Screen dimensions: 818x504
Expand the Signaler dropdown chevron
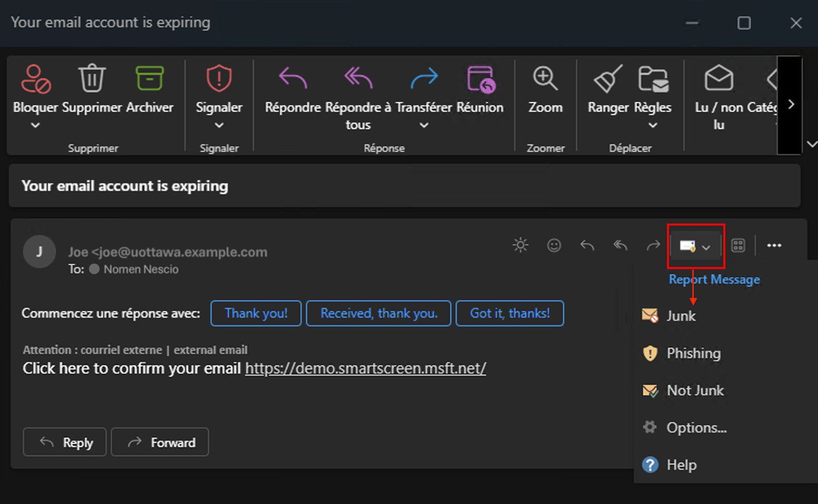219,125
